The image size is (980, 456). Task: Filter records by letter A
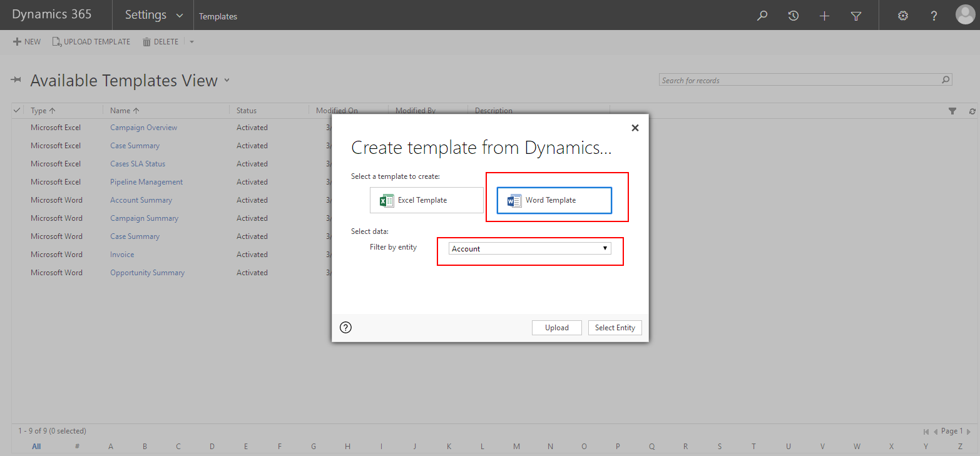tap(111, 447)
